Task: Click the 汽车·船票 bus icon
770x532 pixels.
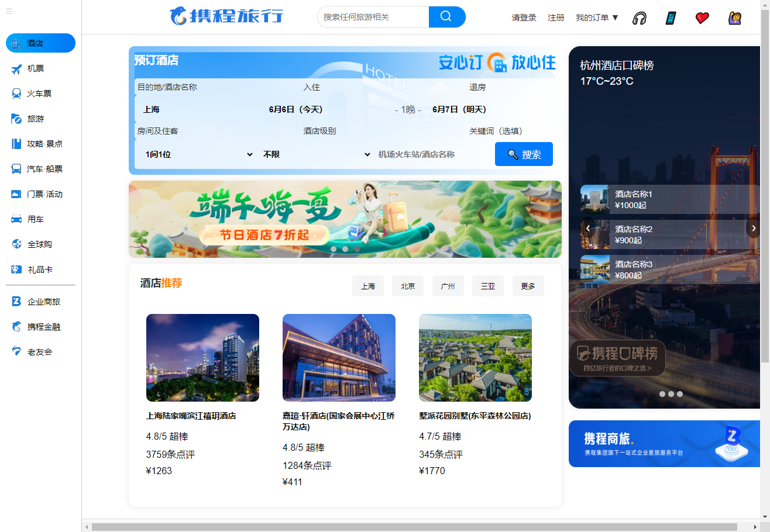Action: tap(16, 169)
